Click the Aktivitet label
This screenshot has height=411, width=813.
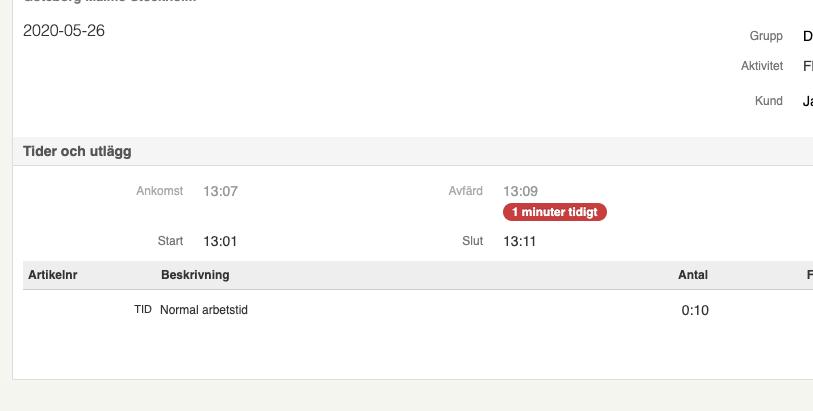(762, 66)
